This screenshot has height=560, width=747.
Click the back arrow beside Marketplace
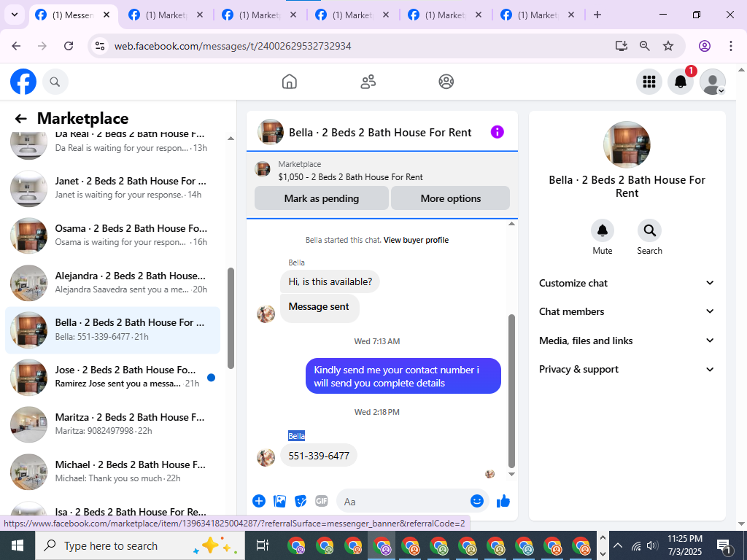20,119
